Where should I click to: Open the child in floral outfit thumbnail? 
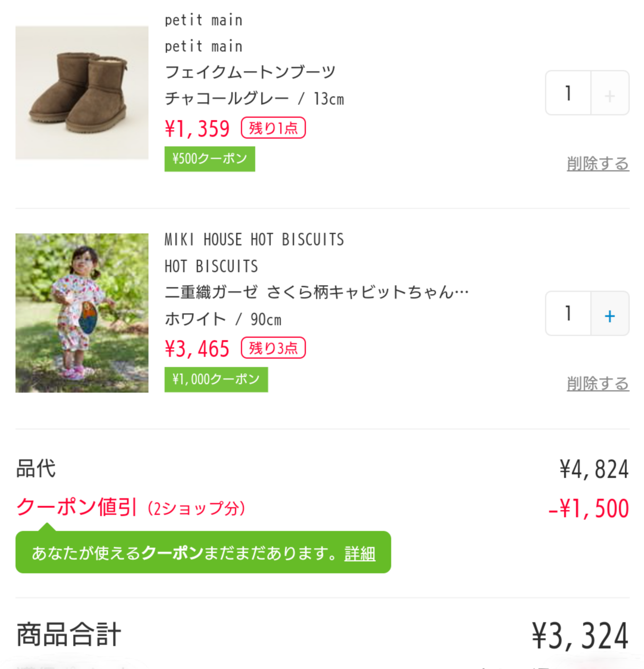pyautogui.click(x=82, y=313)
